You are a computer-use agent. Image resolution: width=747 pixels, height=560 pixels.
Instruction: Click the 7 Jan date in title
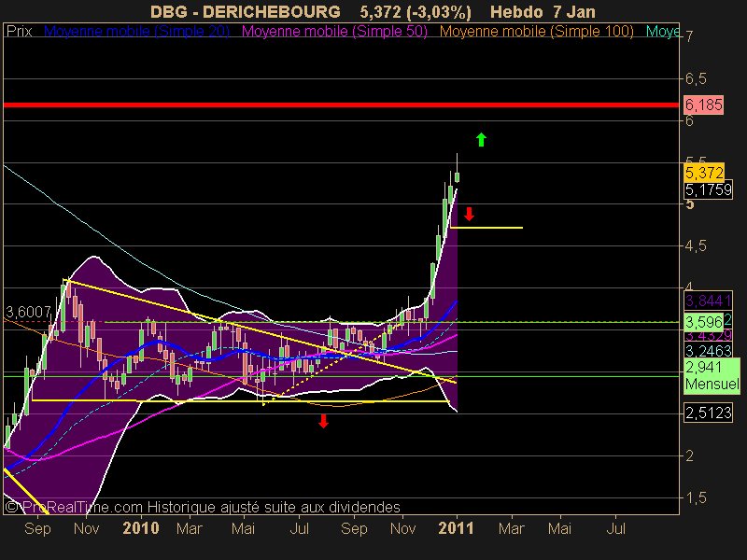pos(574,11)
